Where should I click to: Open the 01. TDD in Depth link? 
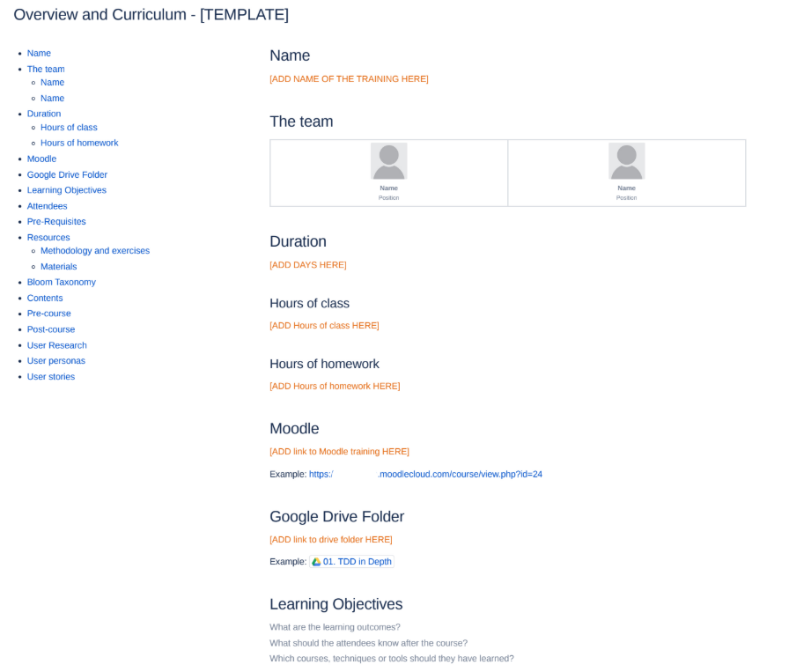point(357,562)
